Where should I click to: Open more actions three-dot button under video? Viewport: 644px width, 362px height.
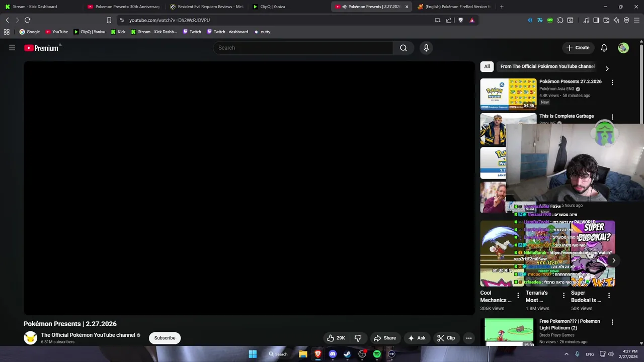(x=469, y=338)
